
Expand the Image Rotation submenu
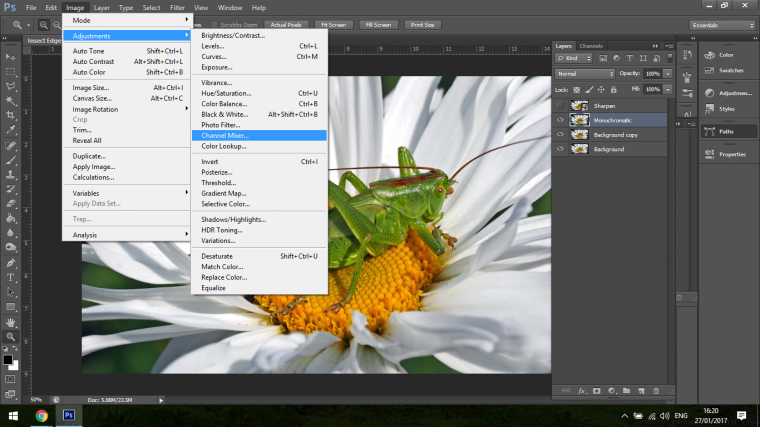[127, 109]
